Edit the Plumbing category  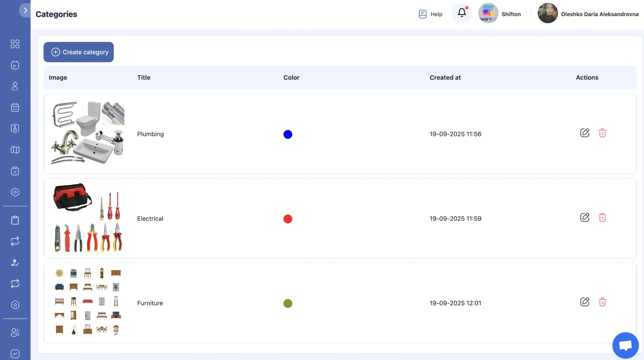[585, 133]
